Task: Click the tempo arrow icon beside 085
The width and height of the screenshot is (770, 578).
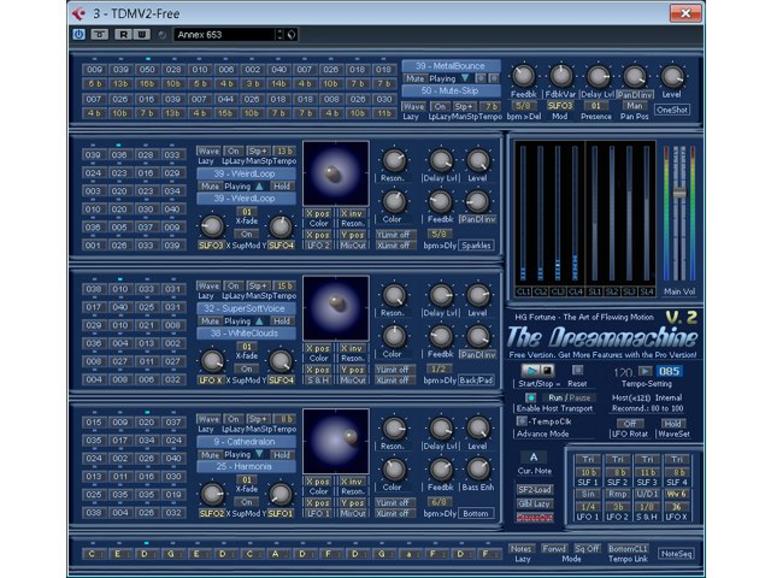Action: [x=645, y=371]
